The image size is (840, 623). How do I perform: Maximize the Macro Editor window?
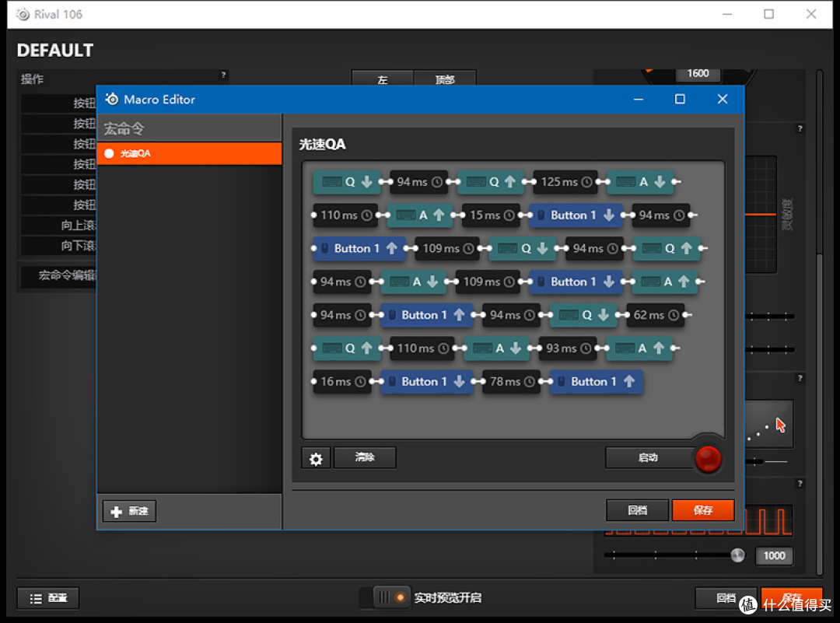coord(680,99)
